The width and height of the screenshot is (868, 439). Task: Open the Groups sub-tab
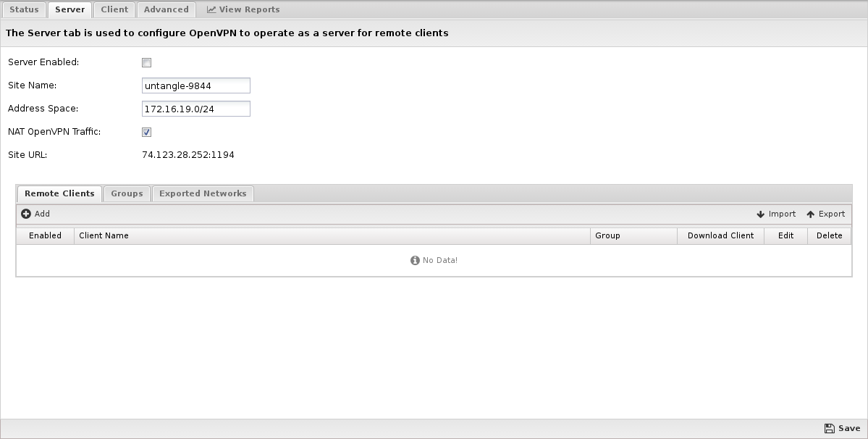pyautogui.click(x=127, y=193)
